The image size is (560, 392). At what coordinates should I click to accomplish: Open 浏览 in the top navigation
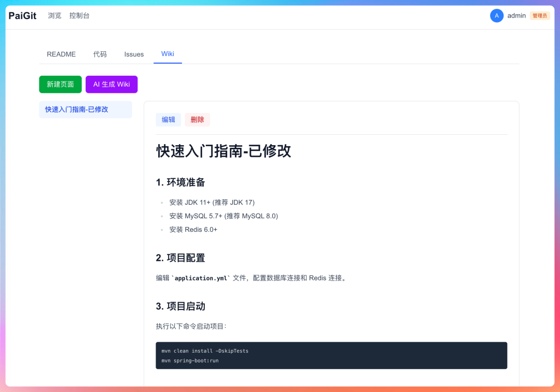point(54,16)
